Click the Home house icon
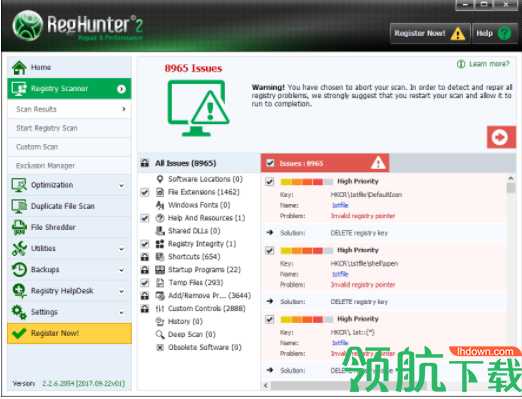The height and width of the screenshot is (399, 522). coord(19,68)
